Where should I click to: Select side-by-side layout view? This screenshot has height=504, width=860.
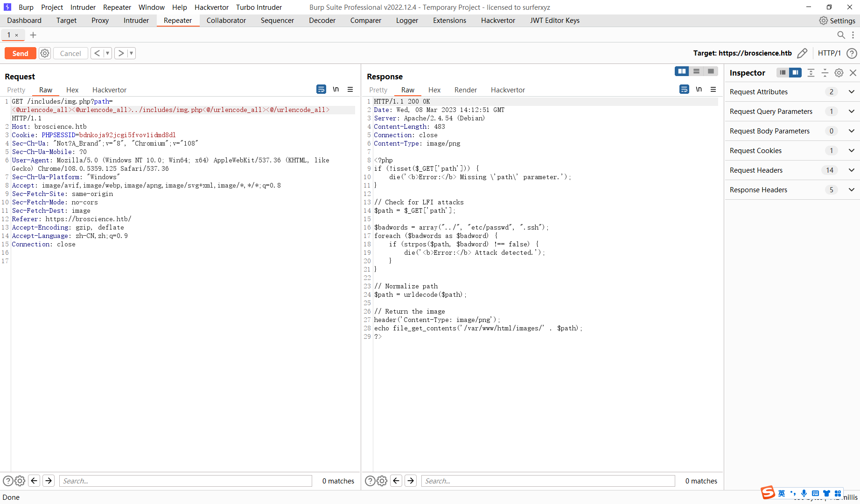tap(682, 71)
